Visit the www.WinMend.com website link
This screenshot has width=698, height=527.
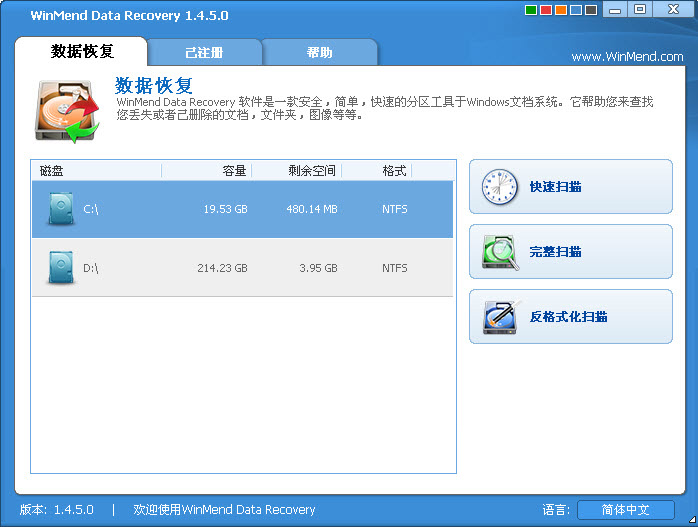[x=627, y=57]
